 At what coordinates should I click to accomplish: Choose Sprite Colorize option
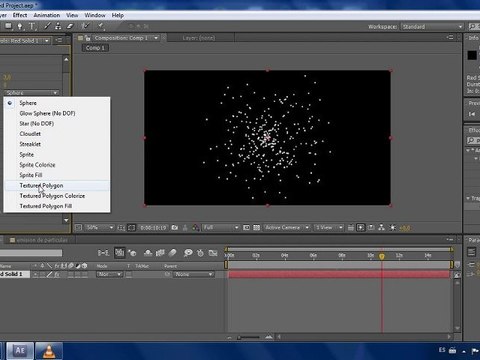[37, 165]
